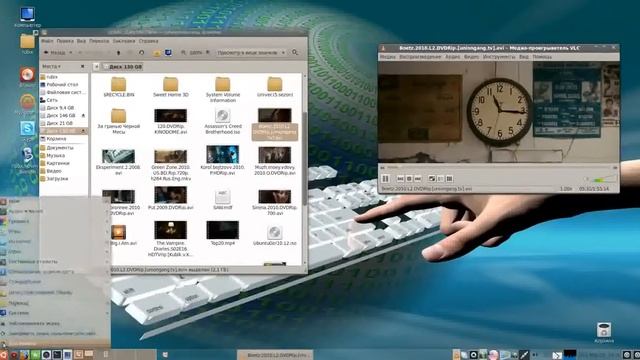
Task: Click terminal launcher in bottom panel
Action: pos(57,355)
